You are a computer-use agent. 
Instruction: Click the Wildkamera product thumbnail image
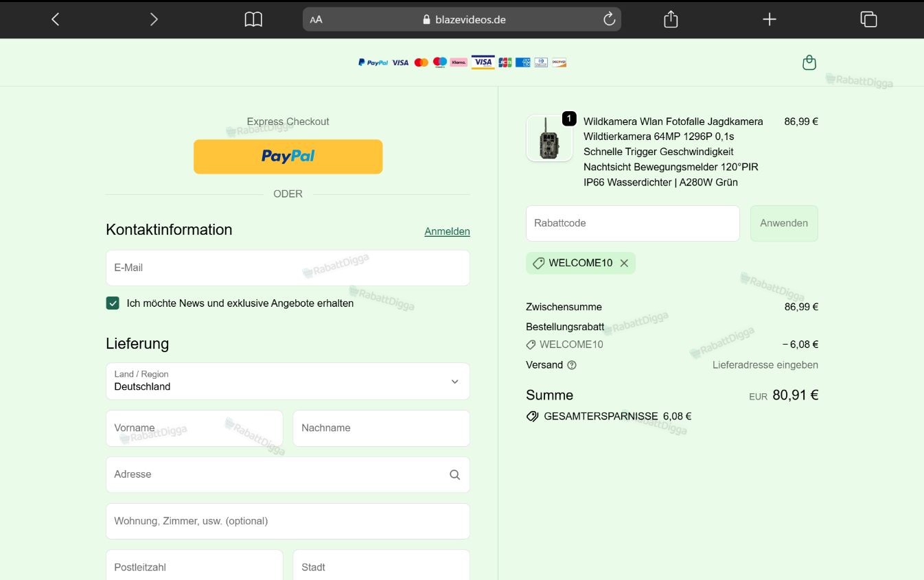coord(549,139)
